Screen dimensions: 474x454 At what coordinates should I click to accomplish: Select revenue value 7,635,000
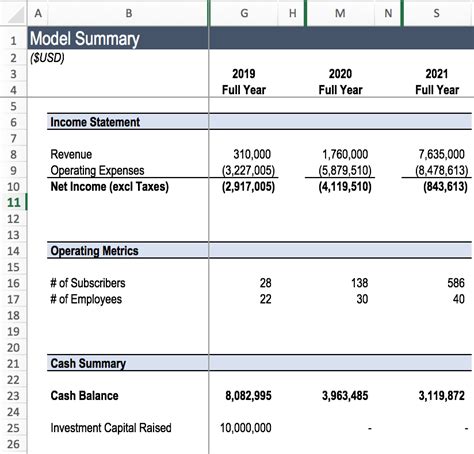tap(441, 154)
